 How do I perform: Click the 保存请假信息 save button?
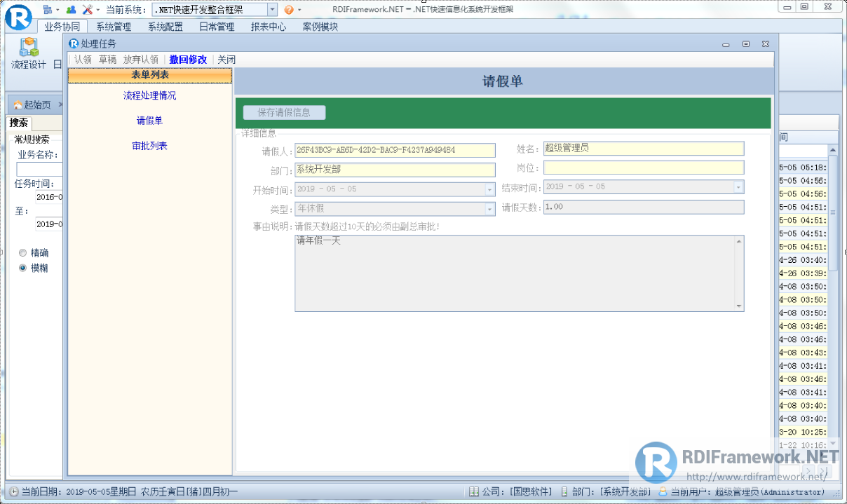[283, 112]
